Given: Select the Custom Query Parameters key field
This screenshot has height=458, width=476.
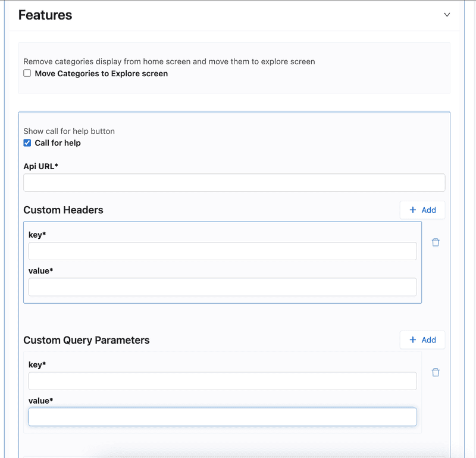Looking at the screenshot, I should pyautogui.click(x=223, y=381).
